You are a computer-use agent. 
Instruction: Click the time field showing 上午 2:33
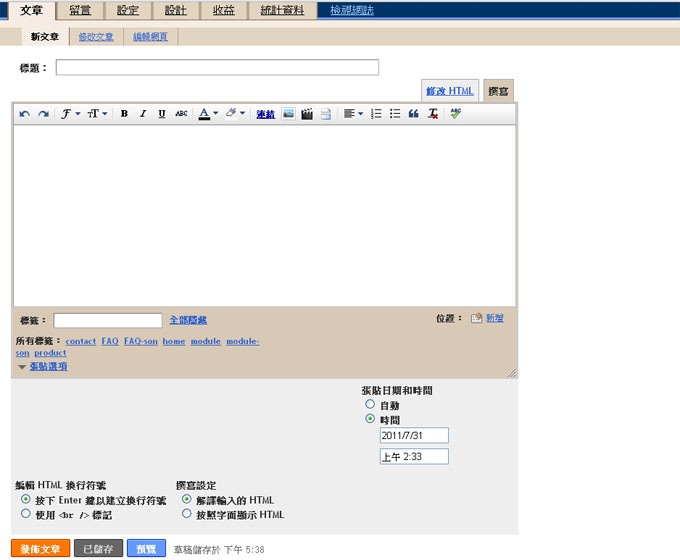(x=414, y=456)
